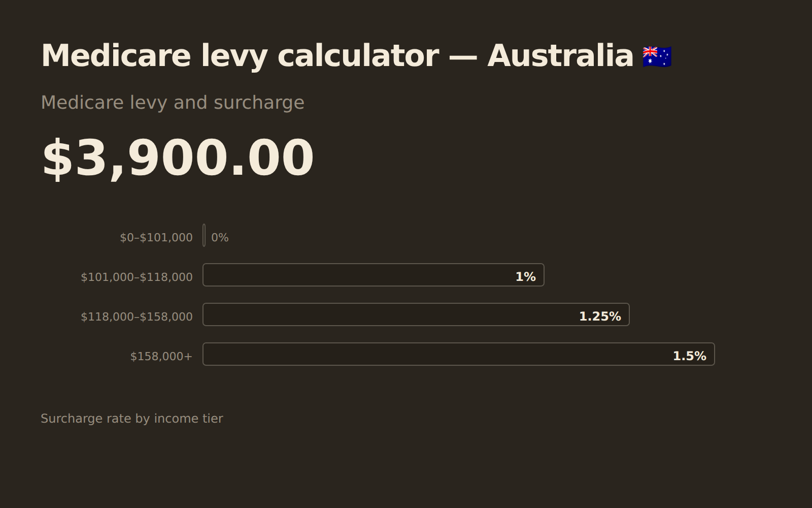Click the Australian flag emoji icon
Image resolution: width=812 pixels, height=508 pixels.
click(657, 57)
